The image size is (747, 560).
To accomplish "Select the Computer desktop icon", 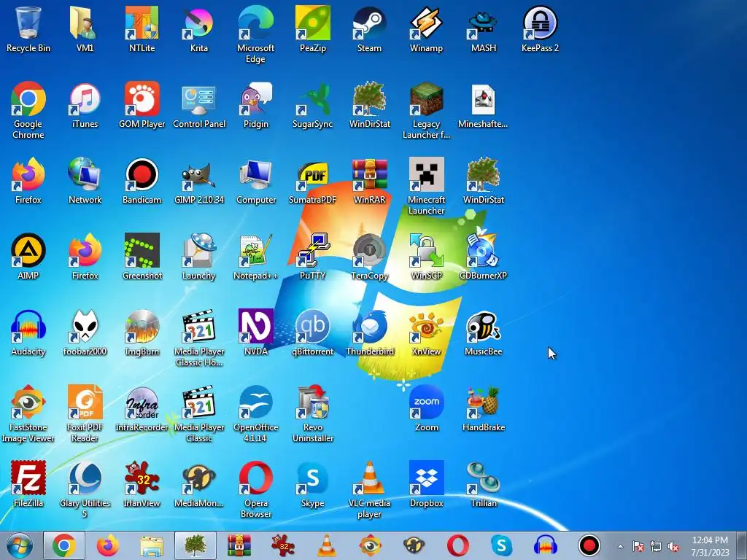I will tap(255, 182).
